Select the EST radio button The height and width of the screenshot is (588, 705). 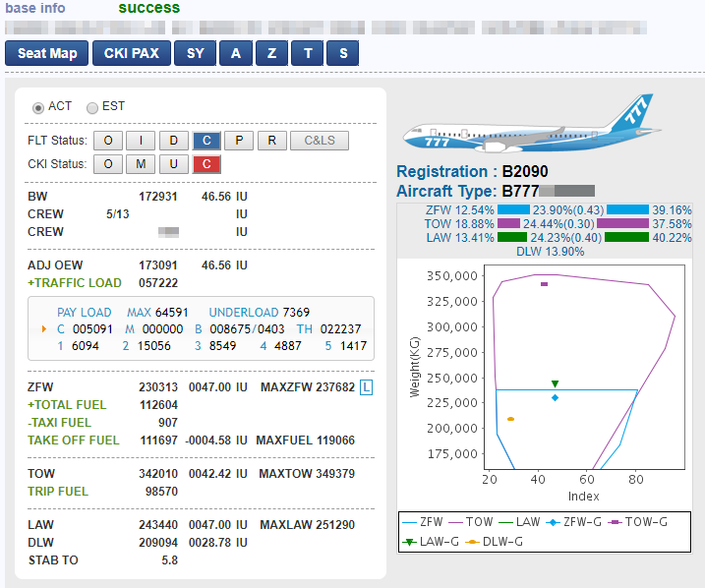click(92, 108)
